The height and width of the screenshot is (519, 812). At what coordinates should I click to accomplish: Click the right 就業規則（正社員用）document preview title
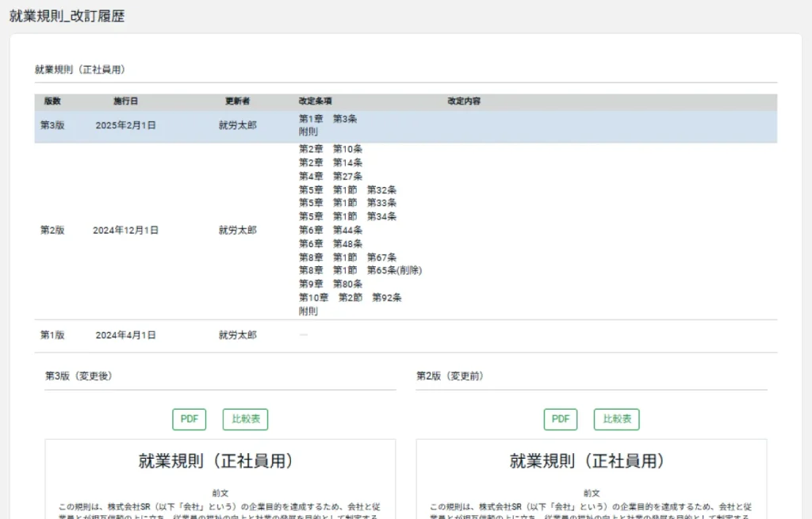[588, 461]
